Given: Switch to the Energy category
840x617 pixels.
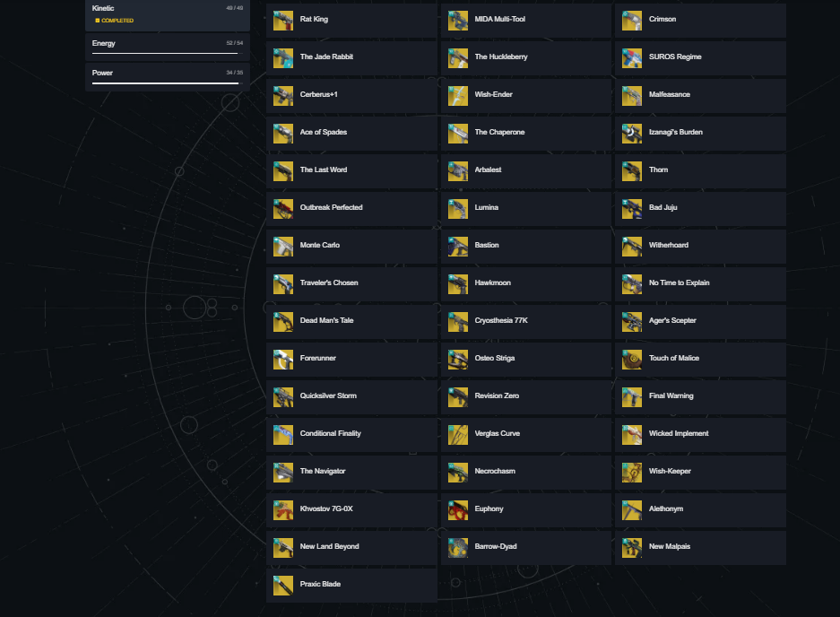Looking at the screenshot, I should (168, 48).
